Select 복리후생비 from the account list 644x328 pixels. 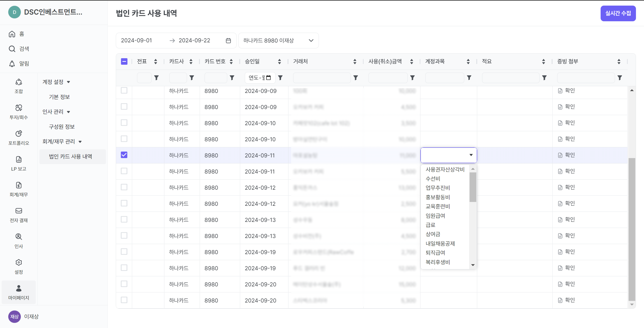pyautogui.click(x=438, y=262)
